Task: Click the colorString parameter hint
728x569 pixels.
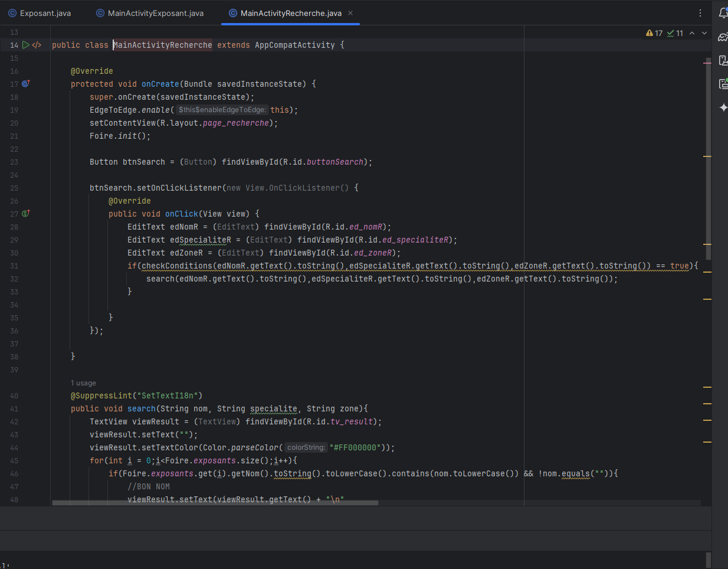Action: (306, 447)
